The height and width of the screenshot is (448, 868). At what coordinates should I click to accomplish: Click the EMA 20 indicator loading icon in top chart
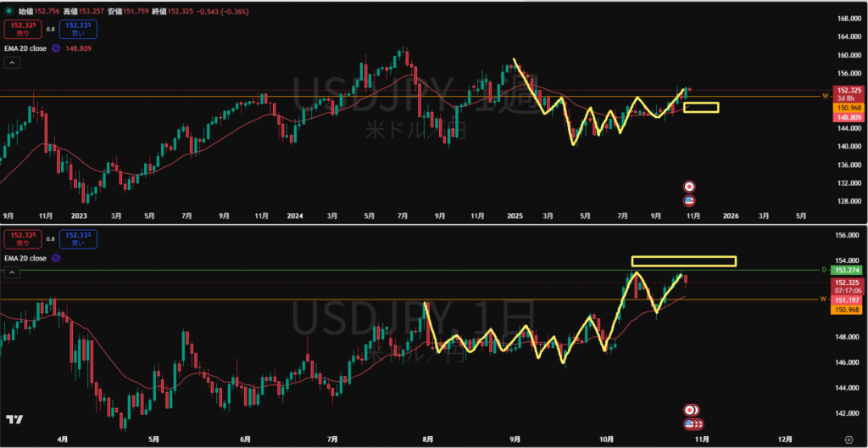pos(56,48)
